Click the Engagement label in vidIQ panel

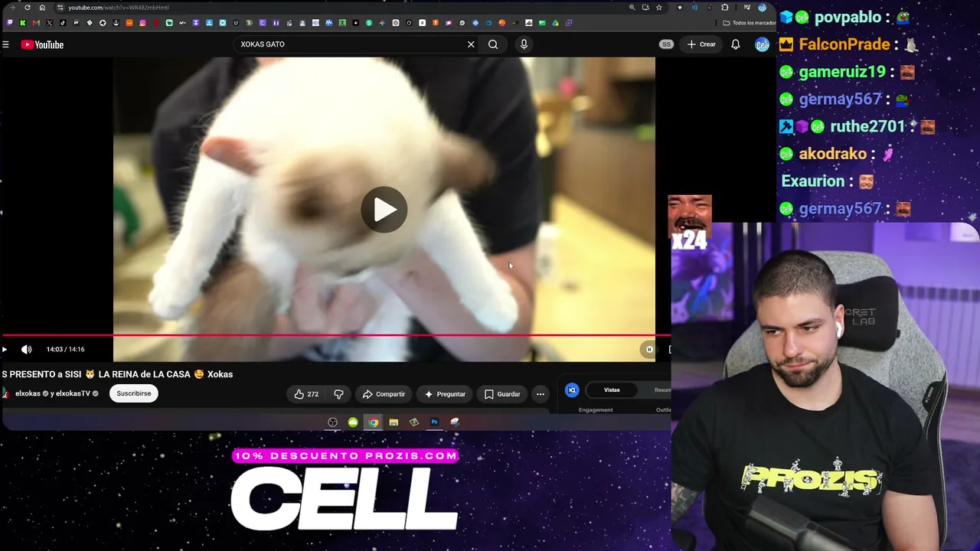596,410
